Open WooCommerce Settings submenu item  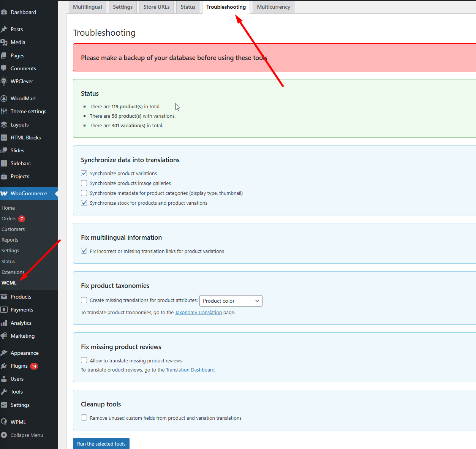point(10,250)
